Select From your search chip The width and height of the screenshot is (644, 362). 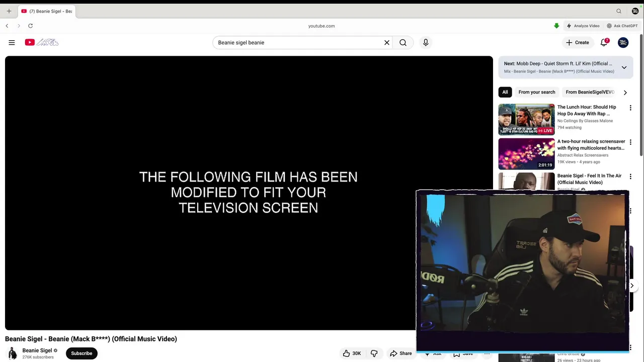tap(537, 92)
